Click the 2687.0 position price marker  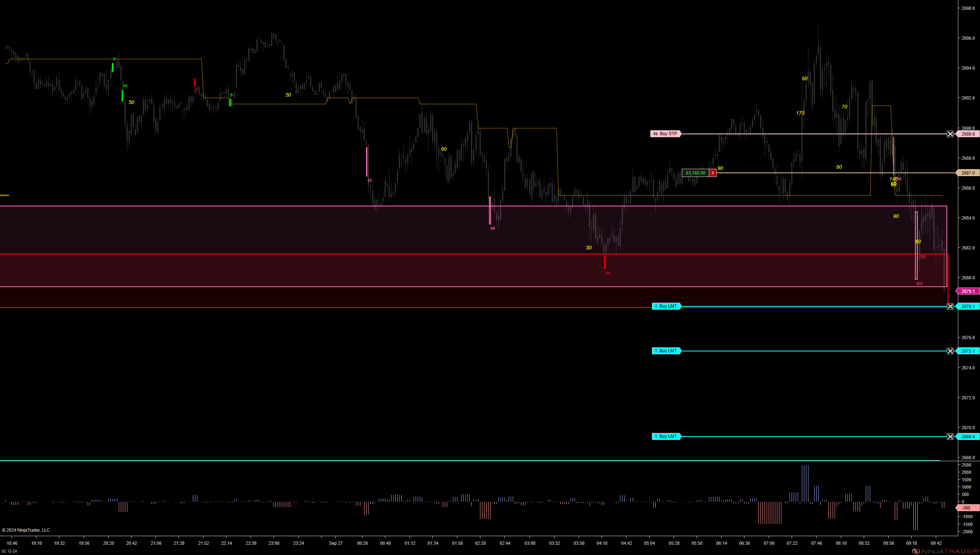(968, 173)
